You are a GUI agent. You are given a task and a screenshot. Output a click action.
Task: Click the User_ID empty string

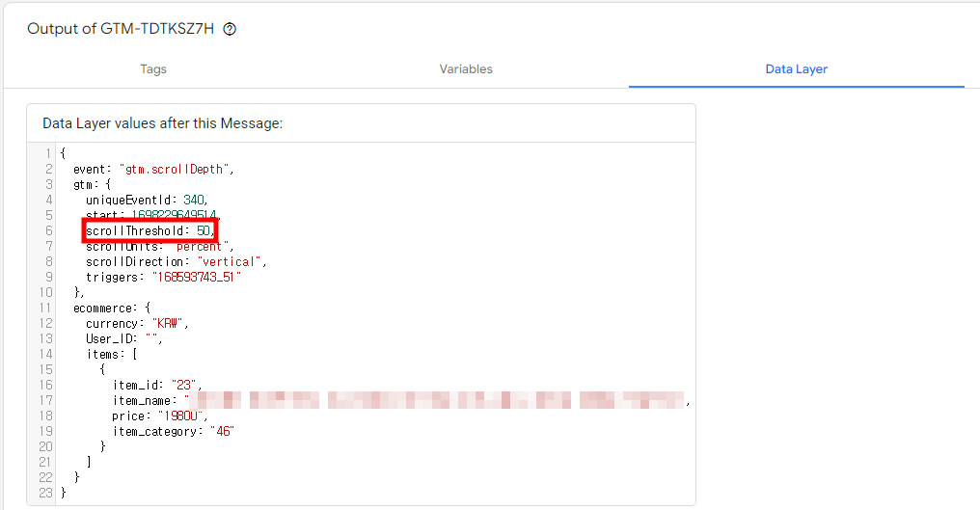point(151,338)
